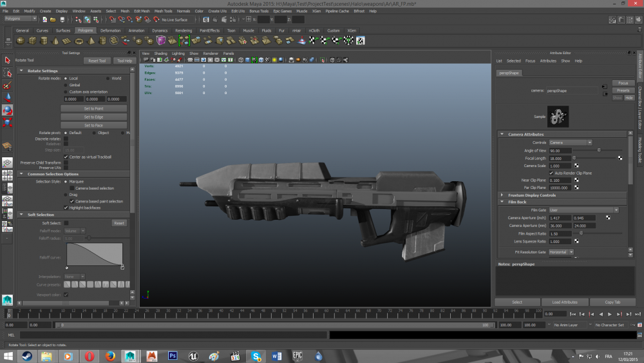Image resolution: width=644 pixels, height=363 pixels.
Task: Disable Center as virtual Trackball
Action: point(66,157)
